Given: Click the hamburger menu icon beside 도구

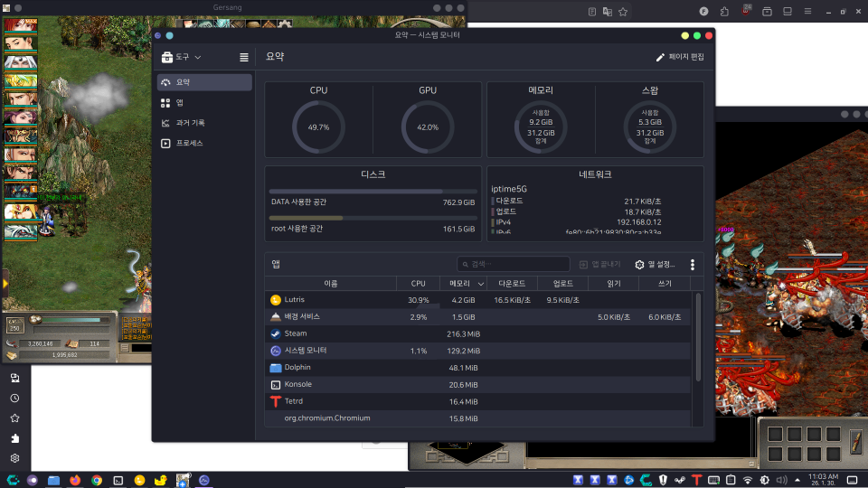Looking at the screenshot, I should pos(243,57).
